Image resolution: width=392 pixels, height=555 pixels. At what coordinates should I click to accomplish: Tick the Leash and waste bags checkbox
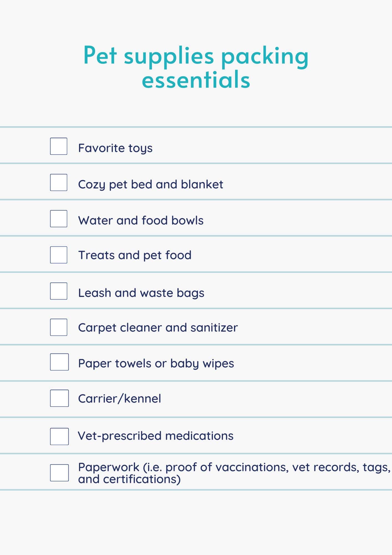pos(58,291)
